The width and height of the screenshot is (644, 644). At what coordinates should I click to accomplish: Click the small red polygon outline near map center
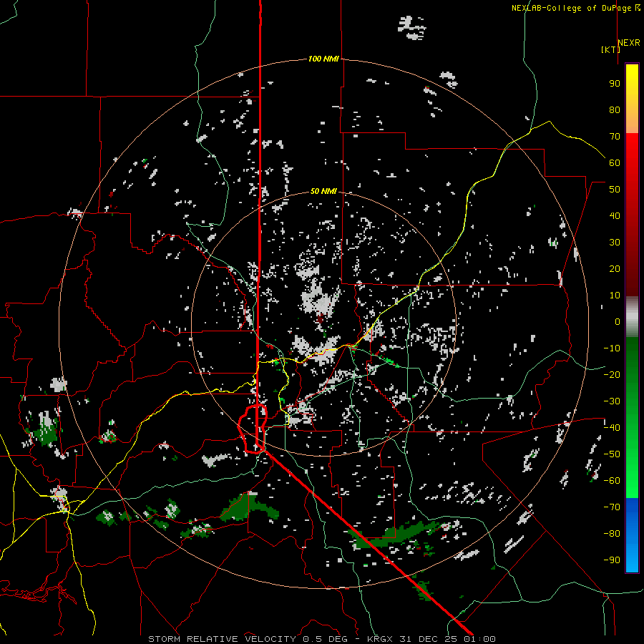click(x=253, y=429)
